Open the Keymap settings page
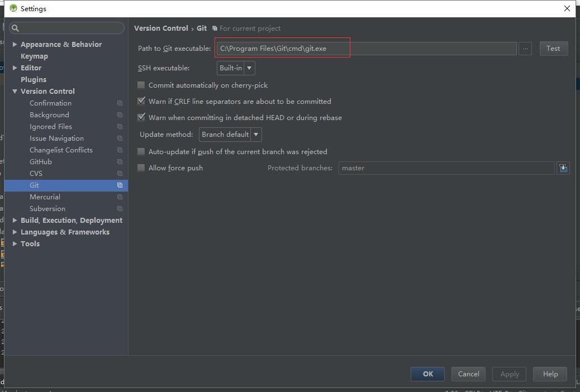Image resolution: width=580 pixels, height=392 pixels. 35,56
